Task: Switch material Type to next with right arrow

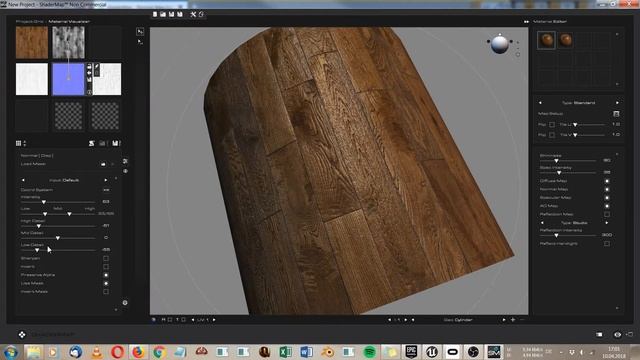Action: [x=617, y=103]
